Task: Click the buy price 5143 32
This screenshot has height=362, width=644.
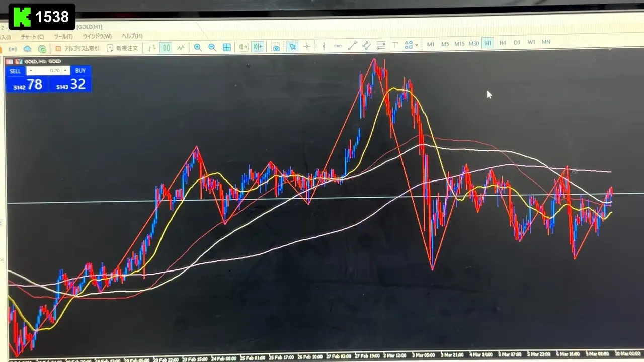Action: tap(70, 84)
